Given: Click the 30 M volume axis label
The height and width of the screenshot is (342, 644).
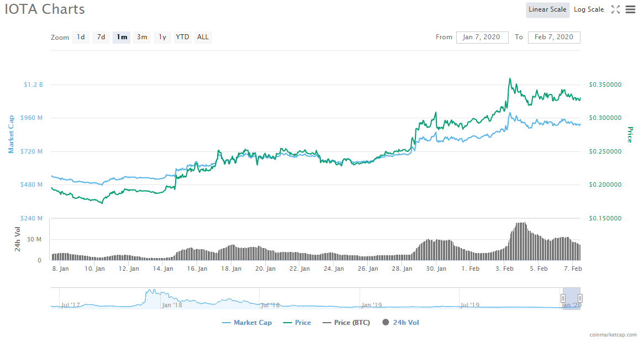Looking at the screenshot, I should click(x=34, y=239).
